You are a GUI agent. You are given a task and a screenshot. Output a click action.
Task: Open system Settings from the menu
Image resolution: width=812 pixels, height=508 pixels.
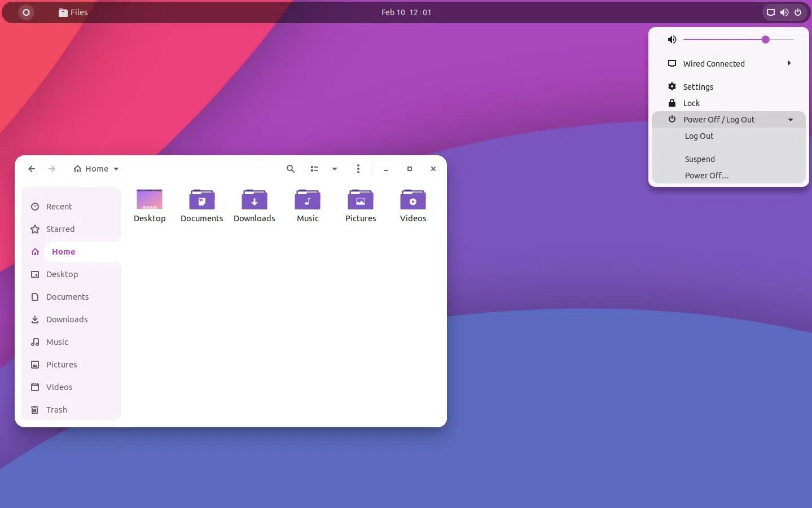[x=697, y=86]
